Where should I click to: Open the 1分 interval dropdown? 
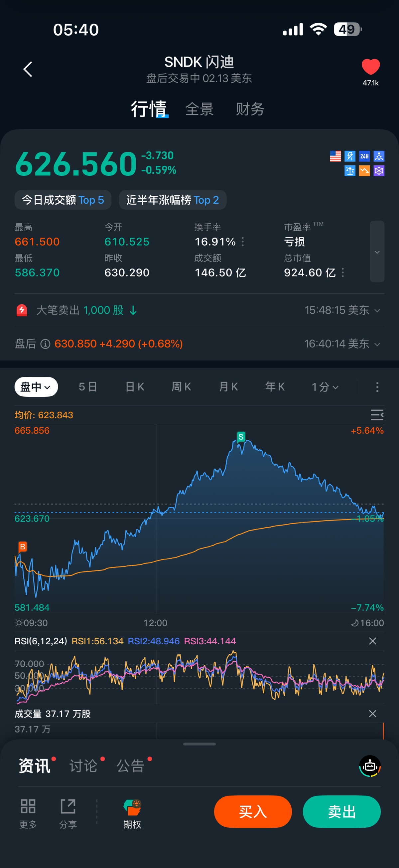click(325, 387)
